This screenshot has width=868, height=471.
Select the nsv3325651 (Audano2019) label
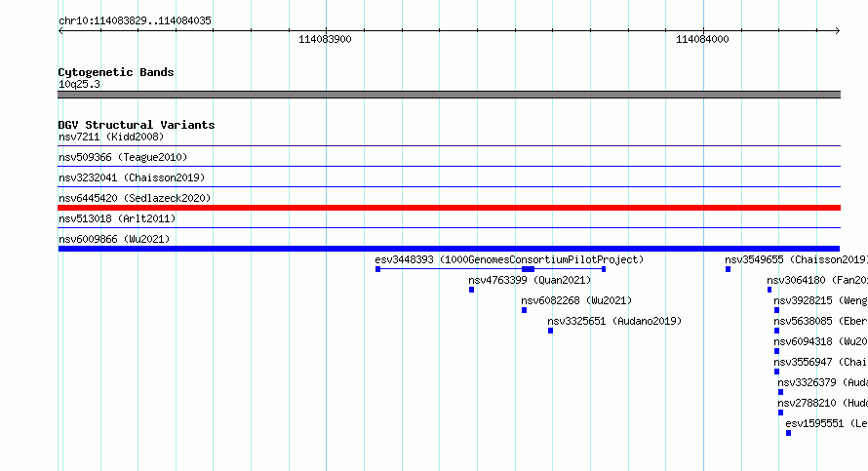(614, 321)
